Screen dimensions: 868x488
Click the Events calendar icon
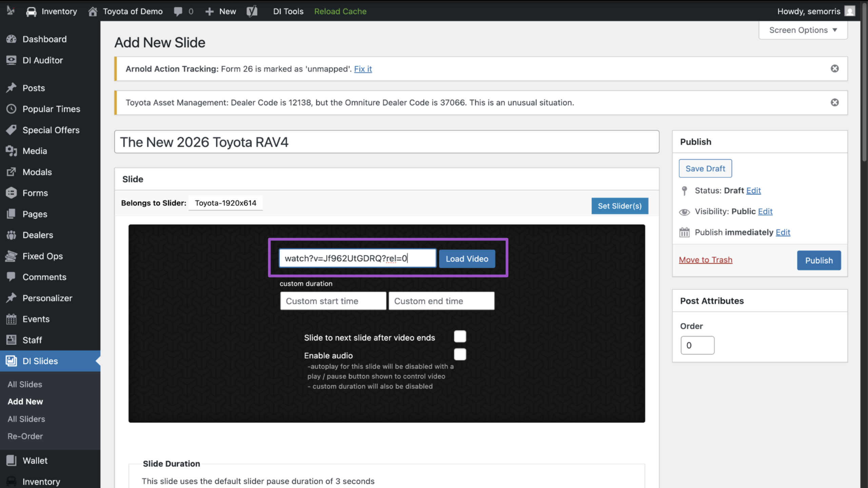coord(11,319)
